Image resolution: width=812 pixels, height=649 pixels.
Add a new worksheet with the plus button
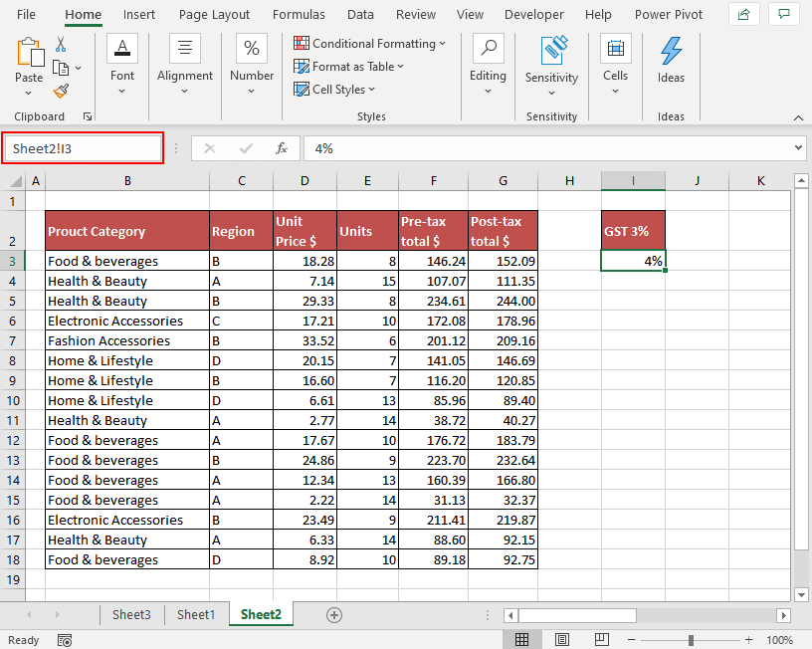tap(334, 615)
